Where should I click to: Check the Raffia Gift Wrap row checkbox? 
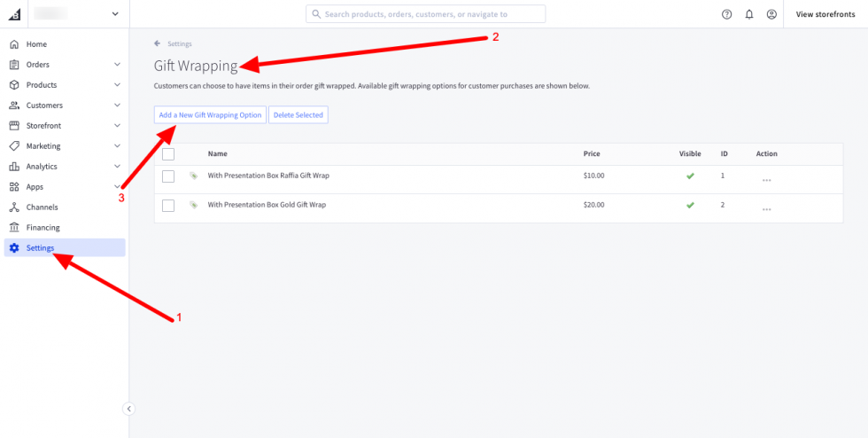[168, 176]
